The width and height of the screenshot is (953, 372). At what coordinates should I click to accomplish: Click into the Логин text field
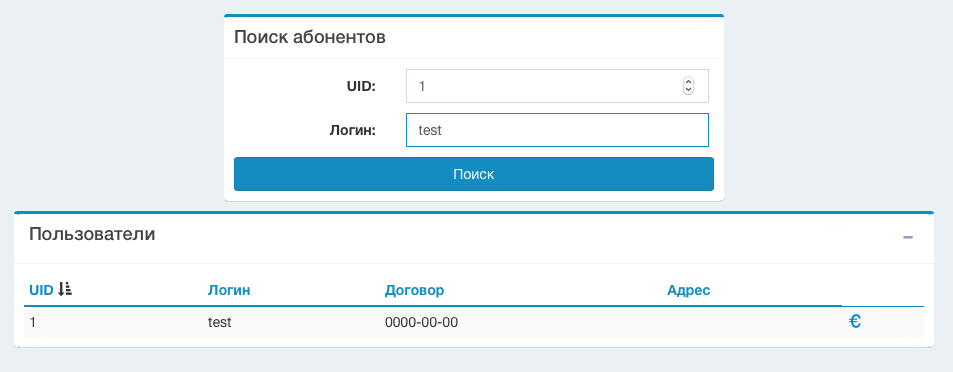coord(557,130)
